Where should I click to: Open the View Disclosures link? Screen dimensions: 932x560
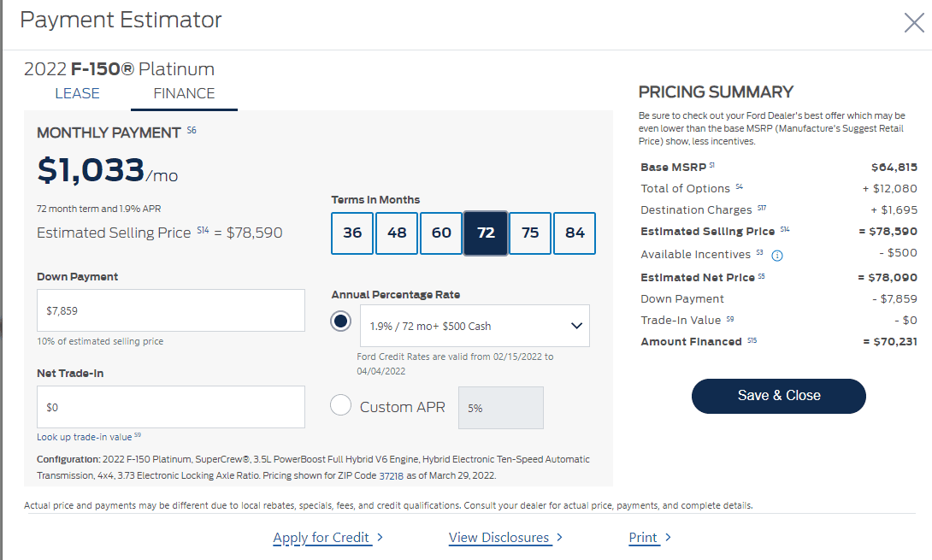pos(498,538)
